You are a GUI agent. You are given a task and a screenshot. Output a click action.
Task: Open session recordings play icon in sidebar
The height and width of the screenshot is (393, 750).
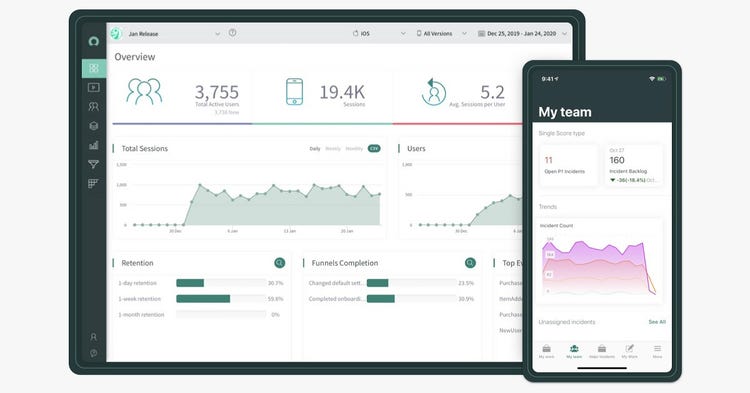point(94,87)
